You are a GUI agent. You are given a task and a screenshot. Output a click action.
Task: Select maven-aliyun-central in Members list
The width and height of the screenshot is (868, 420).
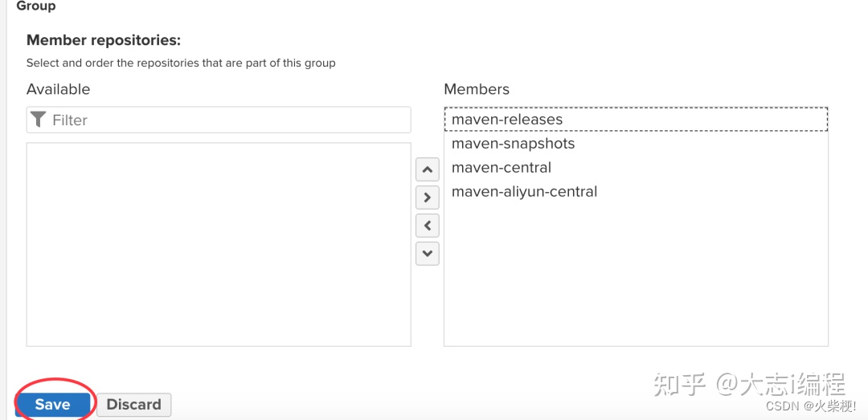636,191
